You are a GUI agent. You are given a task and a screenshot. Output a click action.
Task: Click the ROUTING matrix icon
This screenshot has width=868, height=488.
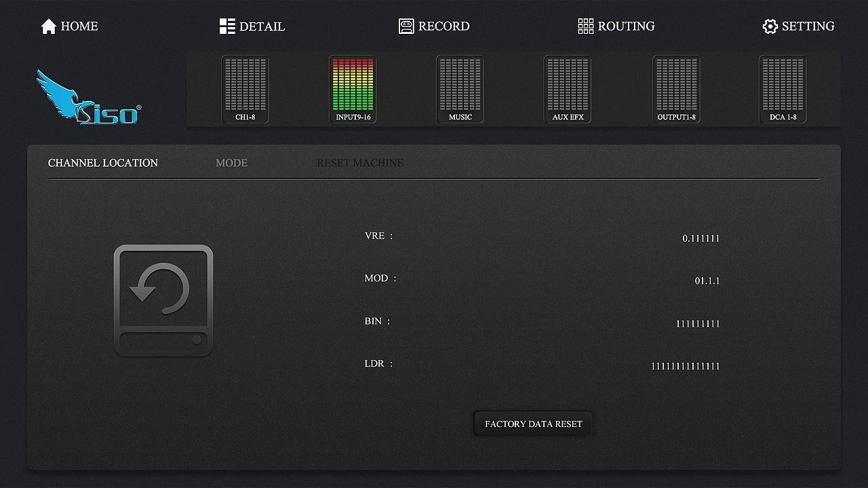coord(585,26)
